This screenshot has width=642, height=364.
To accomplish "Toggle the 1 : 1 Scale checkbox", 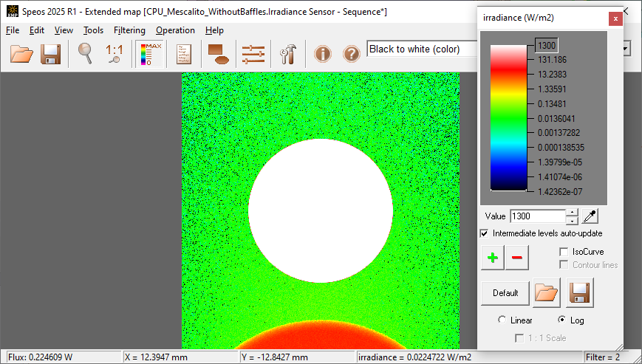I will 519,338.
